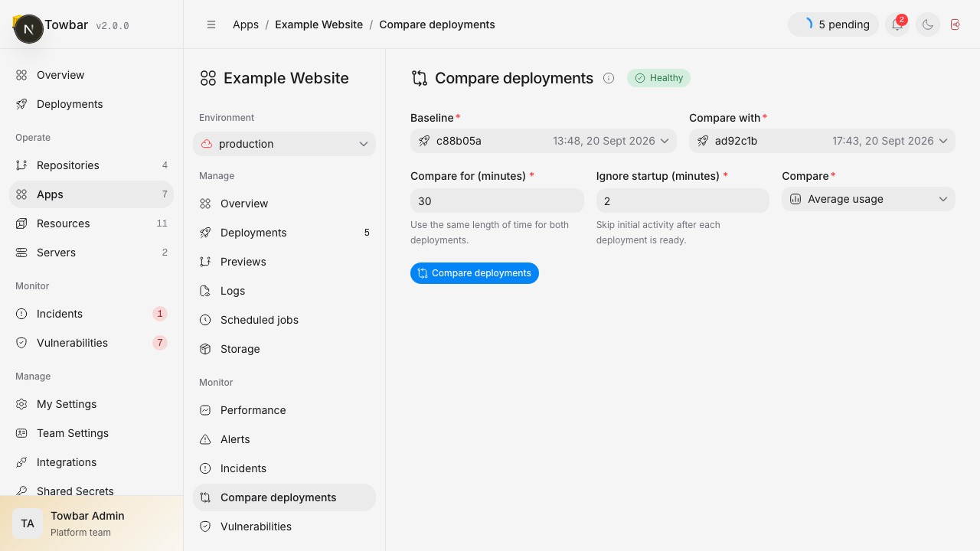Viewport: 980px width, 551px height.
Task: Open Performance monitoring
Action: coord(284,410)
